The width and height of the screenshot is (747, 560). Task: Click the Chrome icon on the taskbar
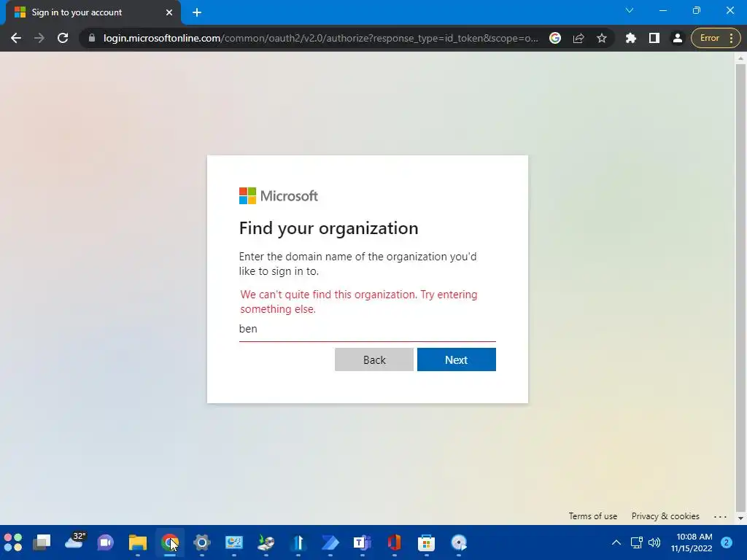(x=169, y=542)
